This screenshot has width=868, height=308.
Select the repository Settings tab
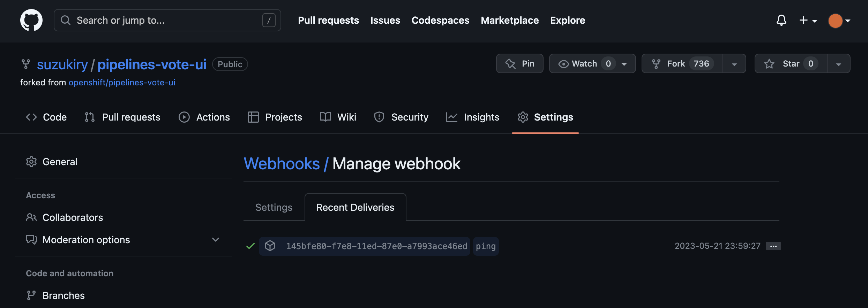545,117
